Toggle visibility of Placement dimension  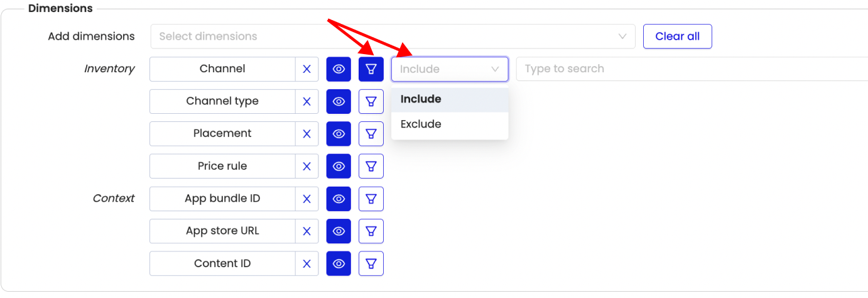(339, 133)
